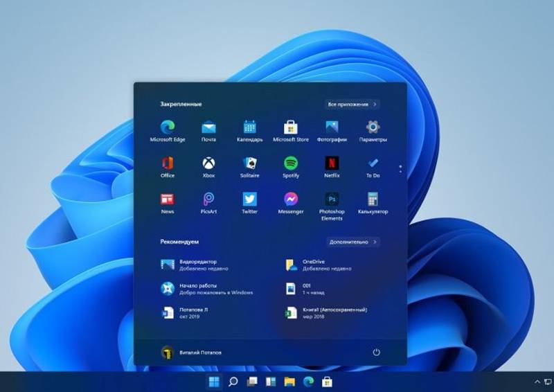Click the Все приложения button
Viewport: 554px width, 392px height.
point(352,105)
